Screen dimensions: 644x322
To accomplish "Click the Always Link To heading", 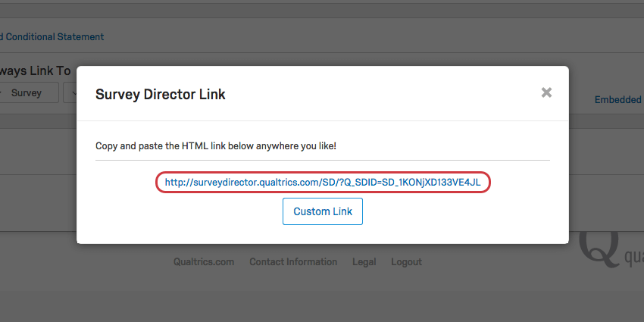I will pyautogui.click(x=36, y=70).
